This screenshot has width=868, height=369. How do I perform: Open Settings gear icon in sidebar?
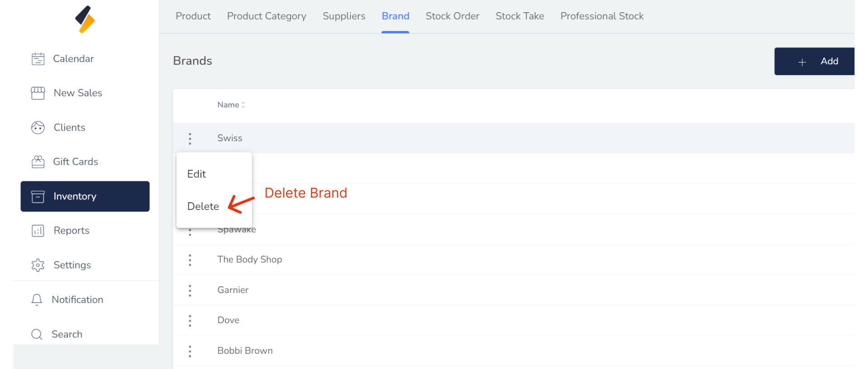point(38,265)
